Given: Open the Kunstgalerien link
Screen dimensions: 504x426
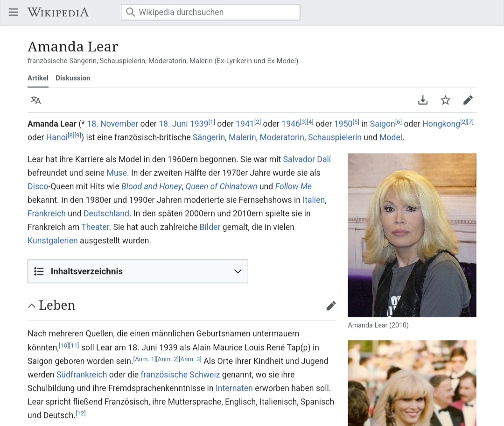Looking at the screenshot, I should (x=52, y=241).
